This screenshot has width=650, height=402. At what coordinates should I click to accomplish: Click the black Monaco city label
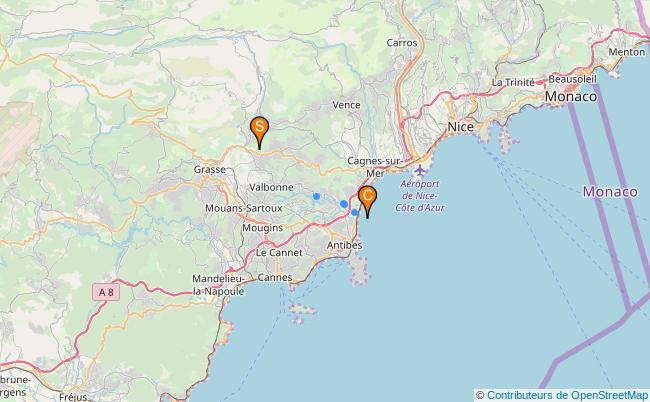click(x=571, y=97)
